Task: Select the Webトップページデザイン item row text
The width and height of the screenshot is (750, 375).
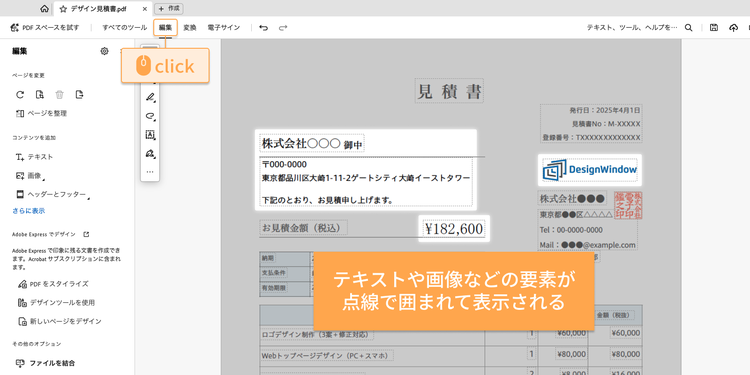Action: tap(327, 356)
